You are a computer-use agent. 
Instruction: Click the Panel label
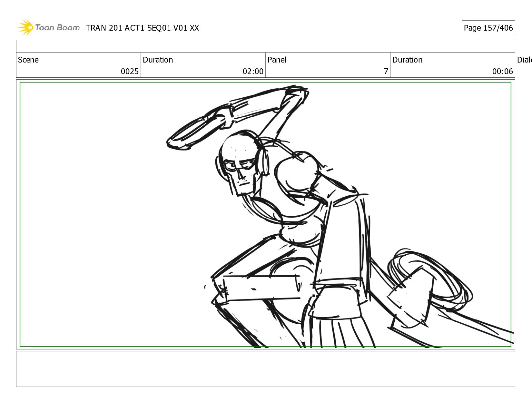click(277, 60)
